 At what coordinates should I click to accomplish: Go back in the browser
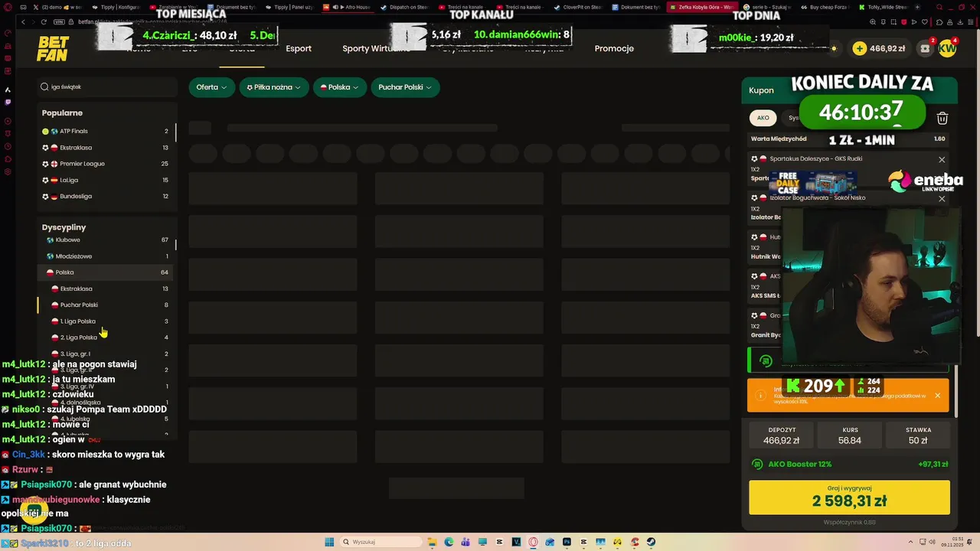point(23,21)
